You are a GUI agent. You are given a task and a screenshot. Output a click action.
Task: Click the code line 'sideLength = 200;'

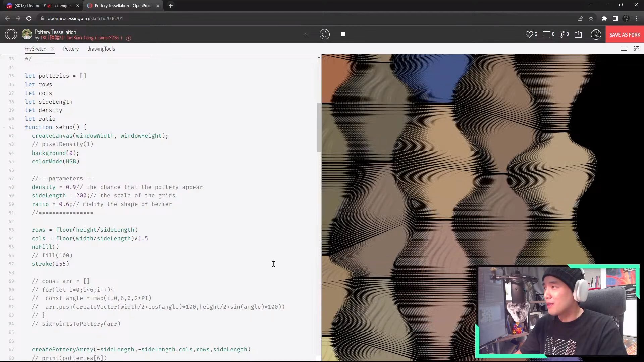[61, 196]
